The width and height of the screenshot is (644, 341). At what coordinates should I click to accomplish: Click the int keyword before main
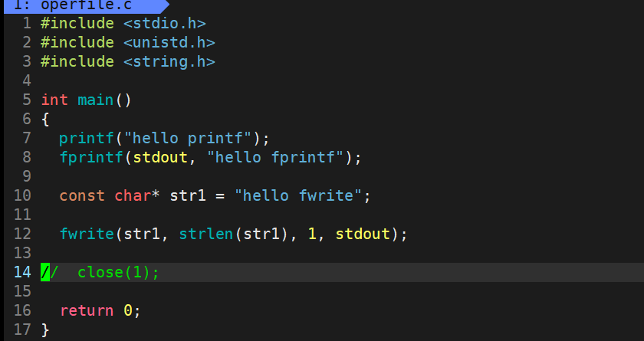pos(54,100)
